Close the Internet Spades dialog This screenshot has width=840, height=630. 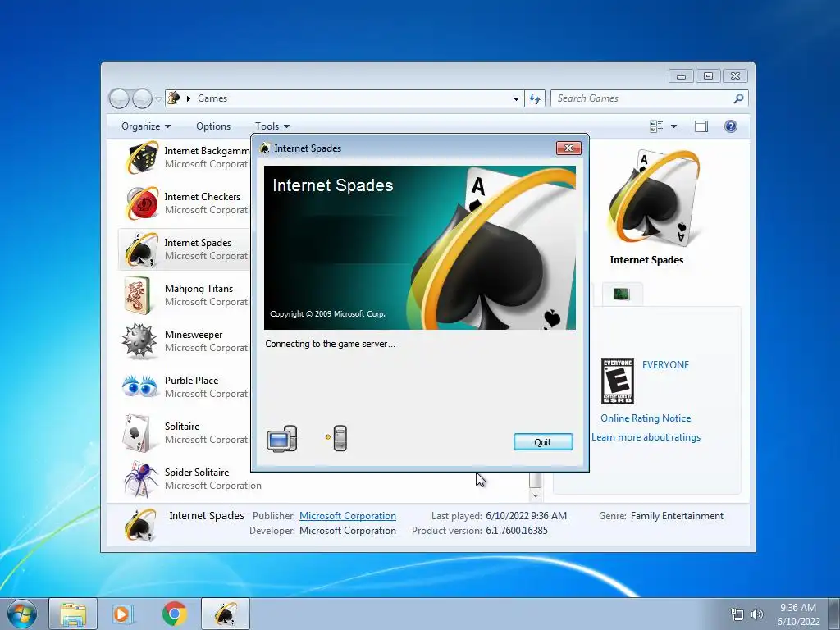tap(568, 148)
